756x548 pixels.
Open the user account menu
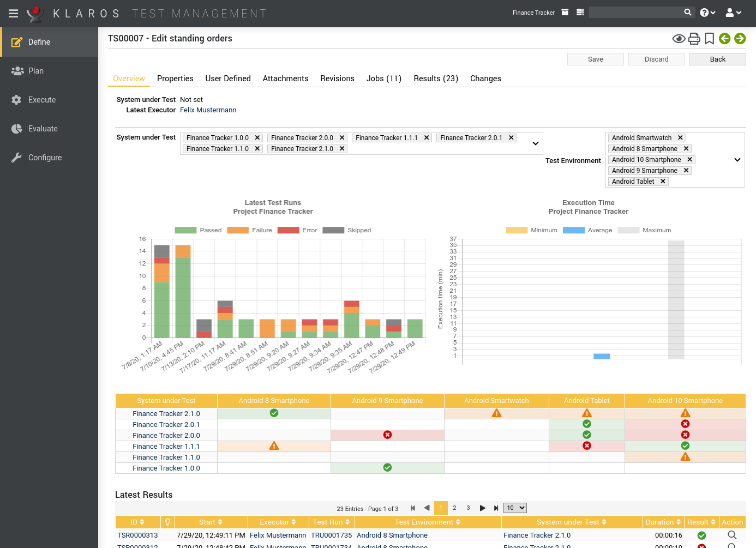pos(734,13)
